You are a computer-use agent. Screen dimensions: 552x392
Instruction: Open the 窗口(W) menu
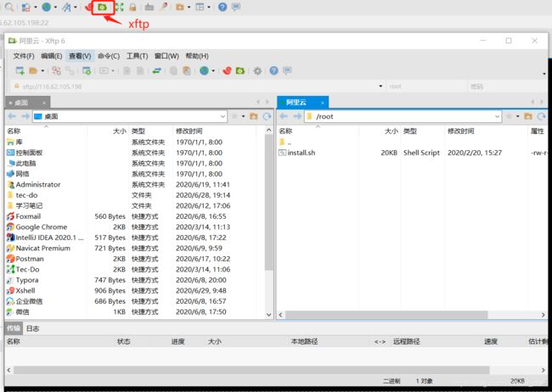click(166, 56)
